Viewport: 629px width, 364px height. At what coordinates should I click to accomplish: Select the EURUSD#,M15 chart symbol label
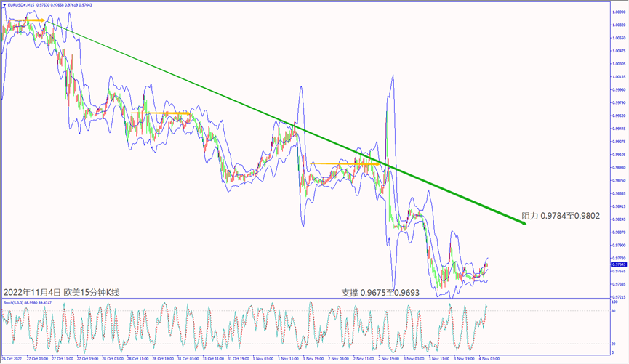point(22,4)
